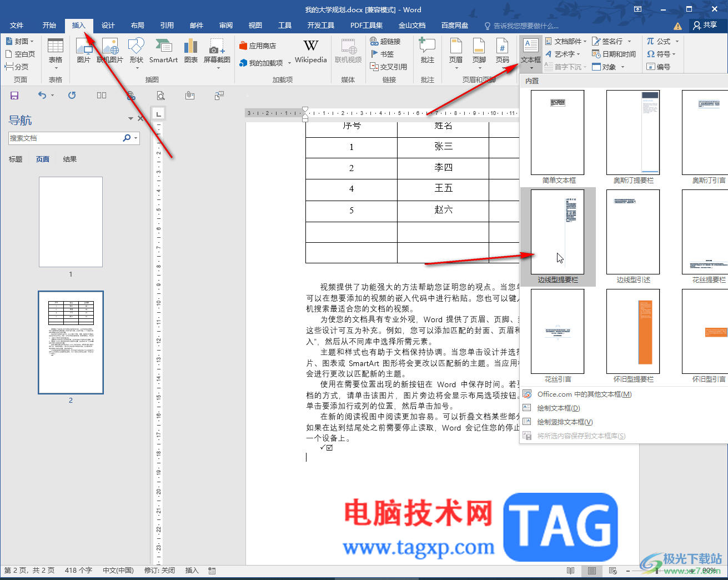Click the Undo arrow icon
728x580 pixels.
(x=42, y=96)
